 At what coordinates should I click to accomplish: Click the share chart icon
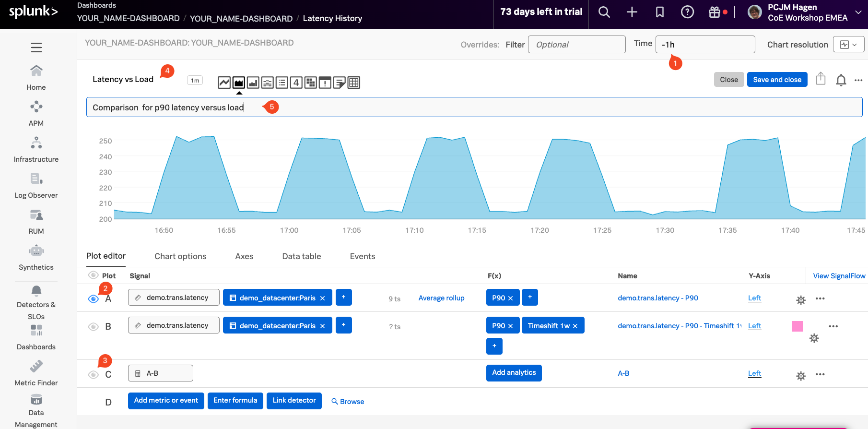click(821, 79)
